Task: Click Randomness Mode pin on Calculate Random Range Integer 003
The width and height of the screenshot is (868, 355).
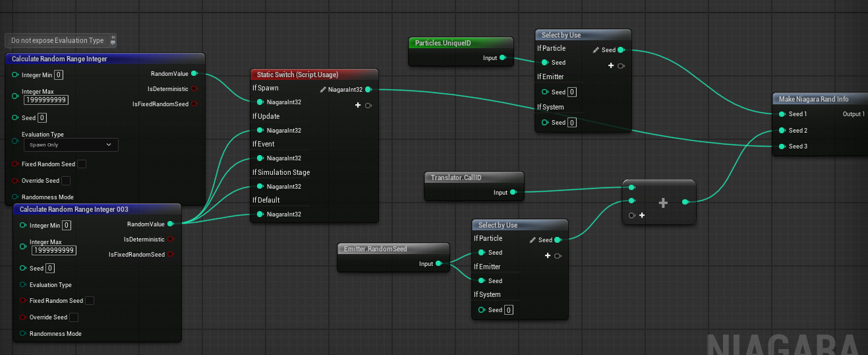Action: [x=23, y=334]
